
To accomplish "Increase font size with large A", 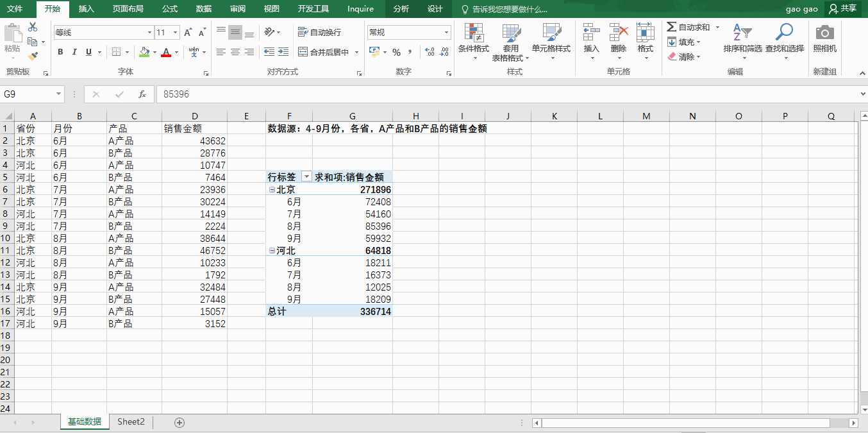I will click(188, 32).
